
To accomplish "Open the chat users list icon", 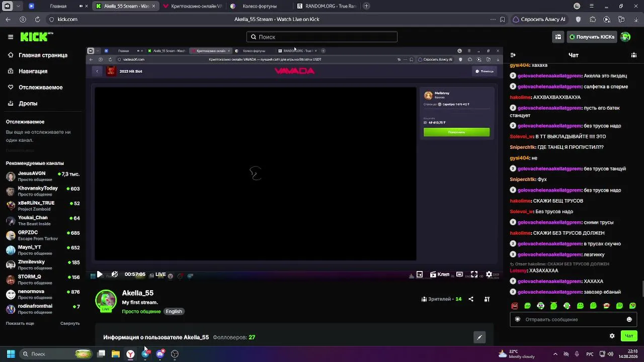I will (x=634, y=55).
